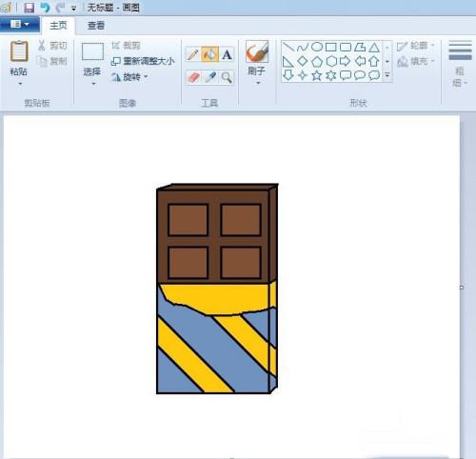
Task: Select the Pencil tool
Action: tap(193, 54)
